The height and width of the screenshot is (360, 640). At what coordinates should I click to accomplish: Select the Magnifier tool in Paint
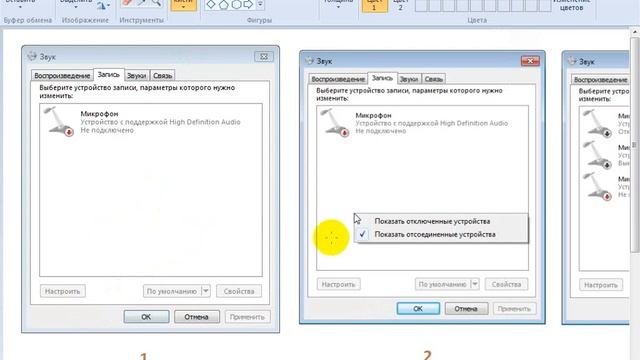pyautogui.click(x=156, y=3)
